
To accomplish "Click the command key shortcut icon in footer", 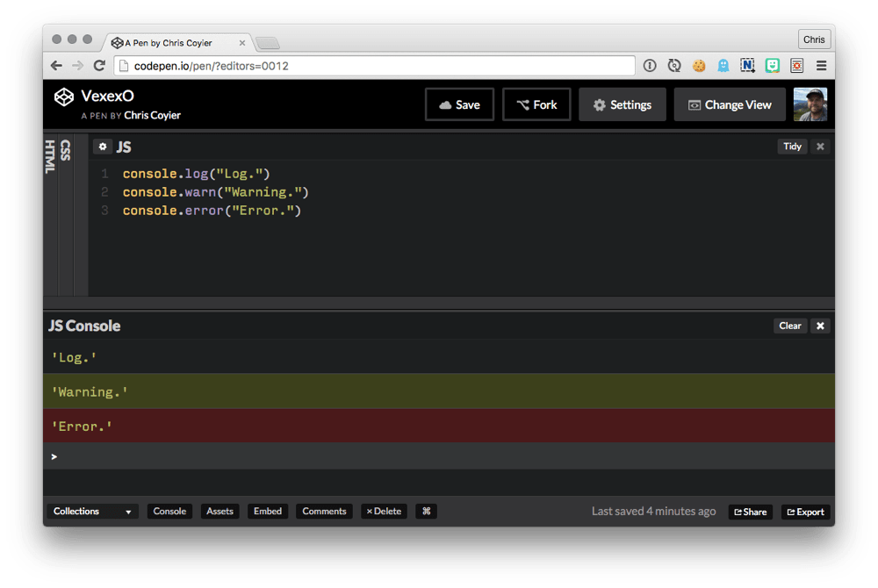I will pyautogui.click(x=426, y=511).
